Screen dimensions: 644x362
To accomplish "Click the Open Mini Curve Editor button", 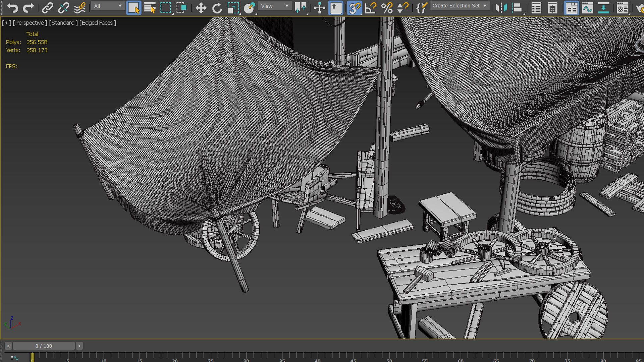I will [14, 358].
